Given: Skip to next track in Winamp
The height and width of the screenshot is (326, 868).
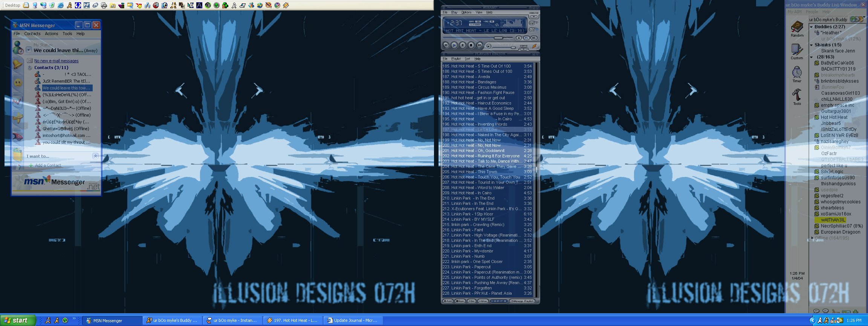Looking at the screenshot, I should tap(479, 45).
